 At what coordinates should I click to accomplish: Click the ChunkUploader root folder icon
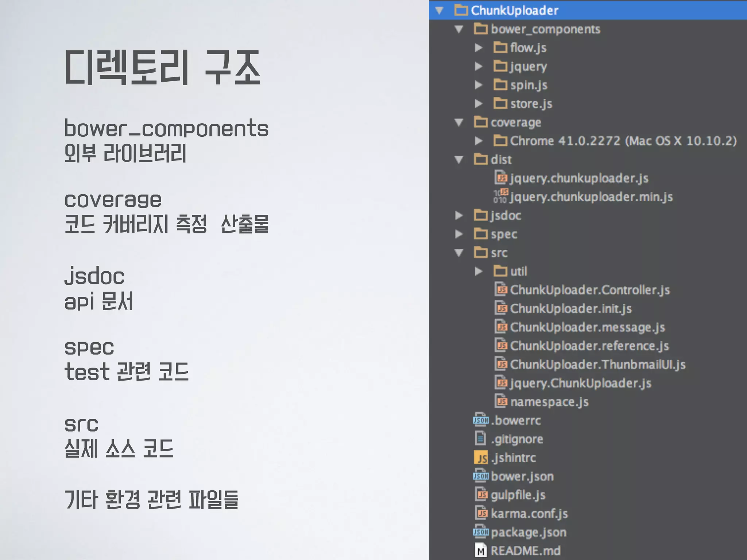(x=461, y=10)
